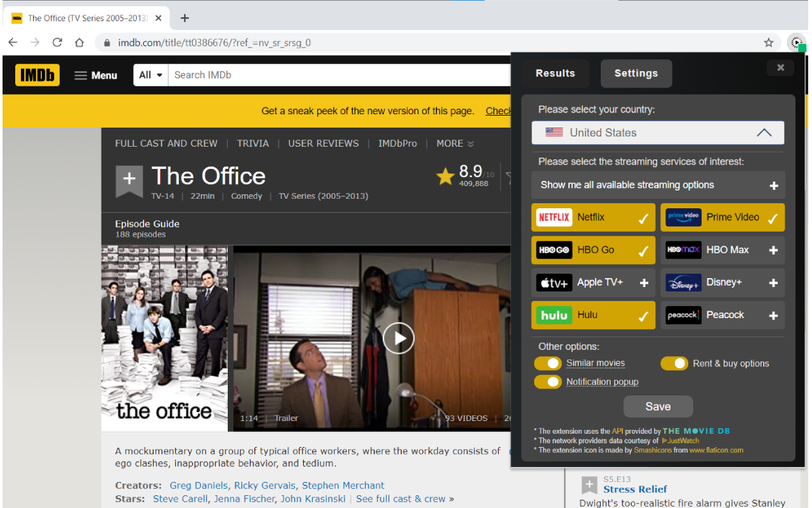Image resolution: width=812 pixels, height=508 pixels.
Task: Deselect Hulu checkmark
Action: click(643, 316)
